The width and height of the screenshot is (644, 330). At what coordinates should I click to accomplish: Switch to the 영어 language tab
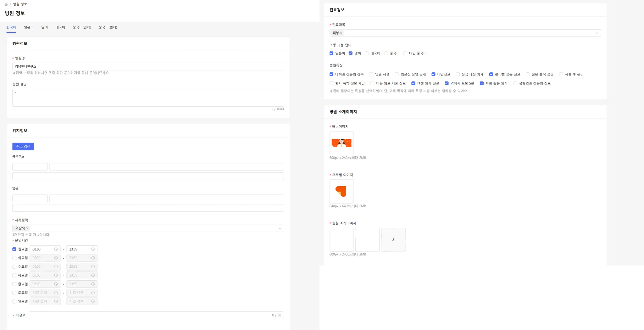pos(44,27)
